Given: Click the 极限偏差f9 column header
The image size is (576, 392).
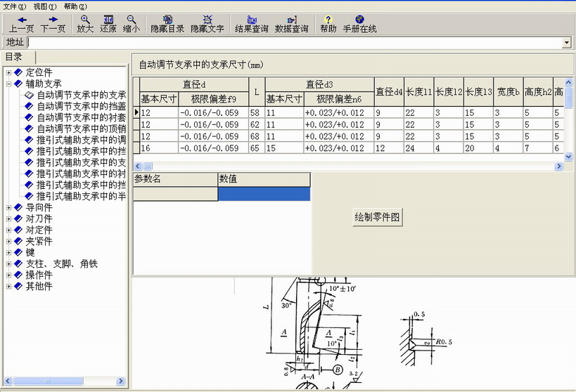Looking at the screenshot, I should point(213,99).
